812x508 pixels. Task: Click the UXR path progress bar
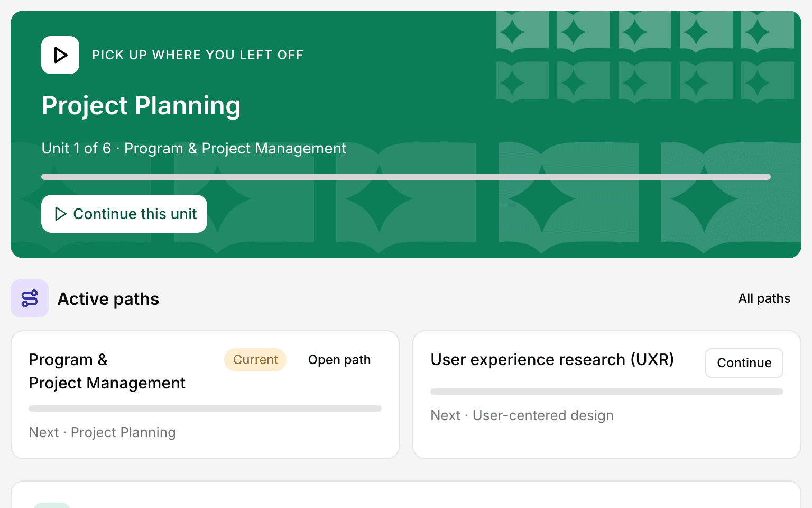click(x=607, y=392)
